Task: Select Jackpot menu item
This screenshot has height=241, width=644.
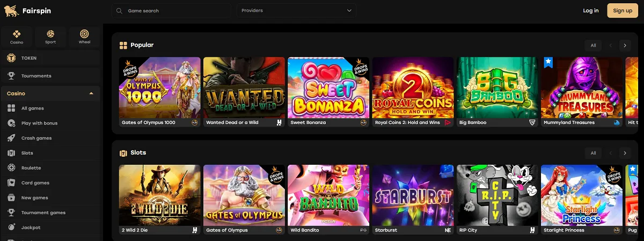Action: point(50,228)
